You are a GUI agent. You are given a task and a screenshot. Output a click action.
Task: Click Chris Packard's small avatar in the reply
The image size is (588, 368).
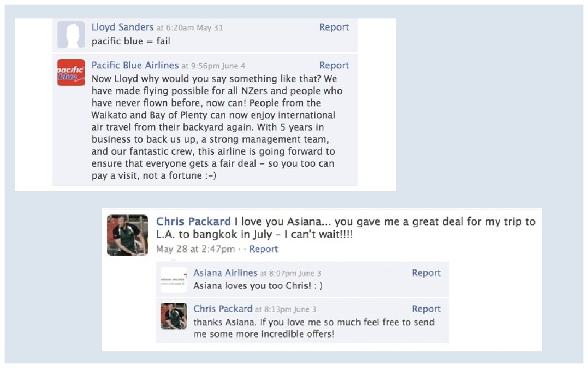pos(174,316)
